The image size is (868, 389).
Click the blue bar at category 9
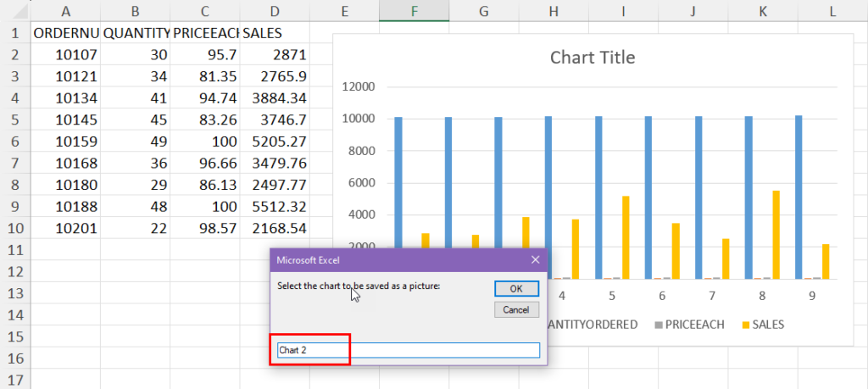click(x=798, y=197)
